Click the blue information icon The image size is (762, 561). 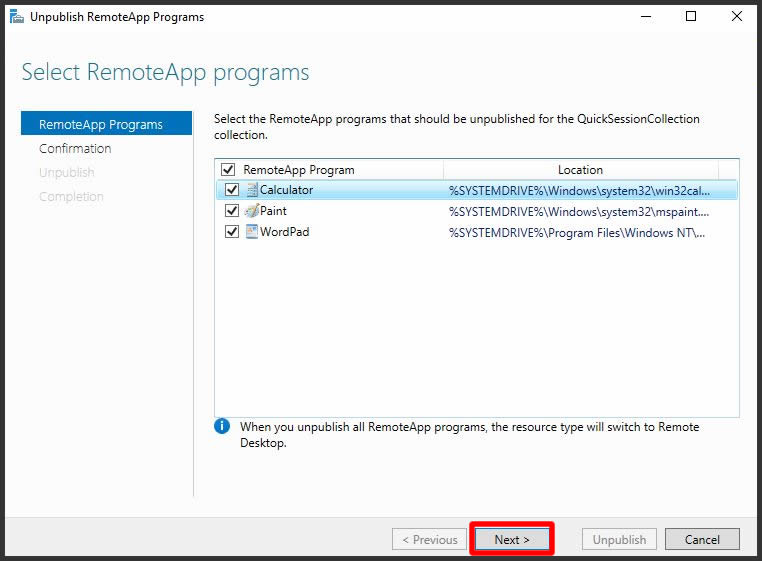tap(222, 426)
